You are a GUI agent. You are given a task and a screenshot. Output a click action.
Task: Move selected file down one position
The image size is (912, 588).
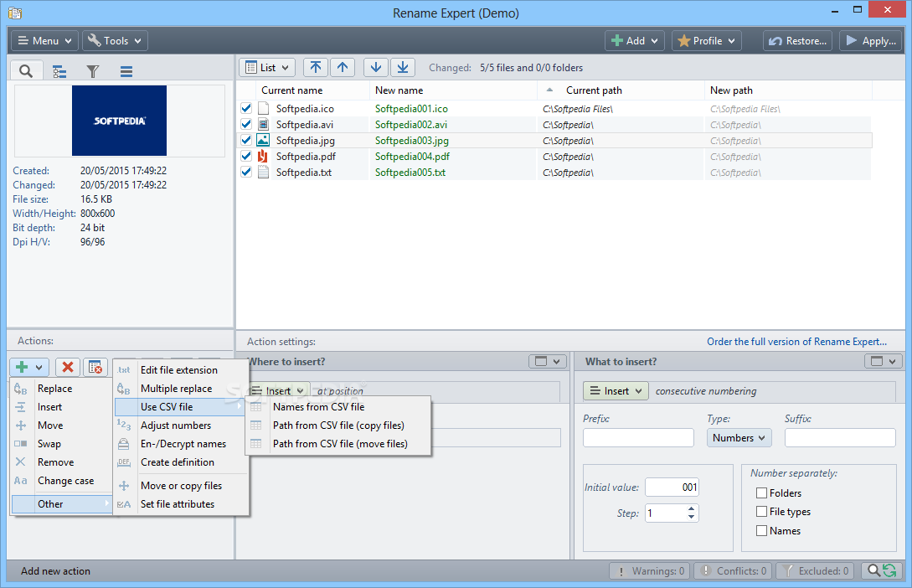pyautogui.click(x=376, y=68)
